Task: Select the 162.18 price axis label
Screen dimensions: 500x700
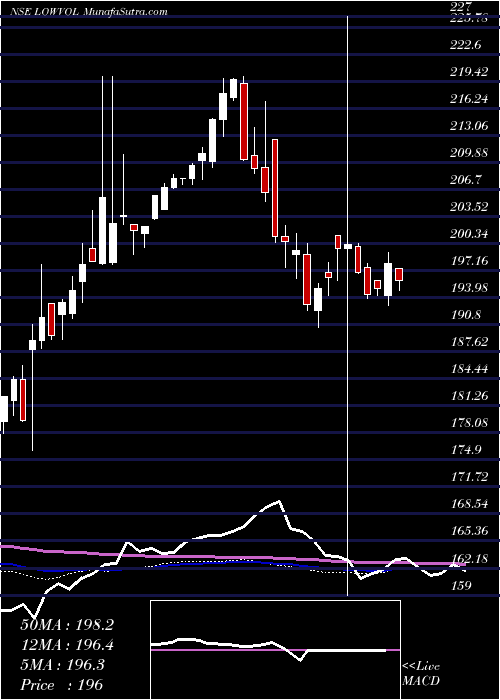Action: (471, 558)
